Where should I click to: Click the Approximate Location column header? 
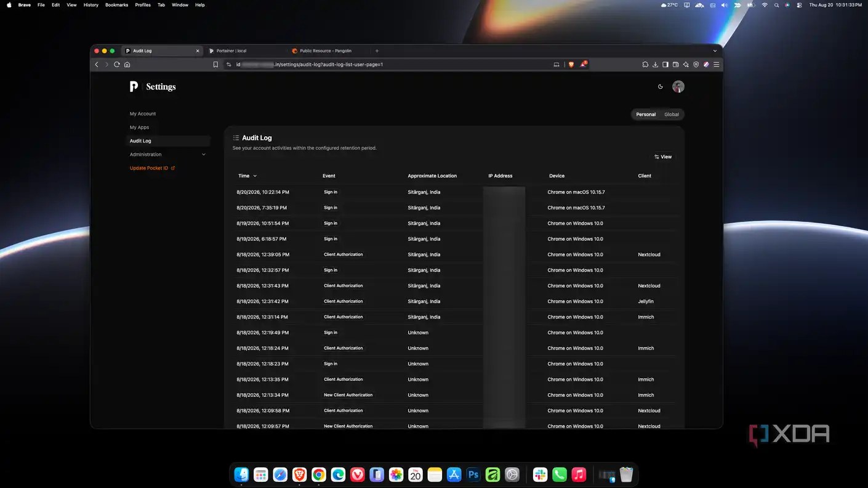point(432,176)
